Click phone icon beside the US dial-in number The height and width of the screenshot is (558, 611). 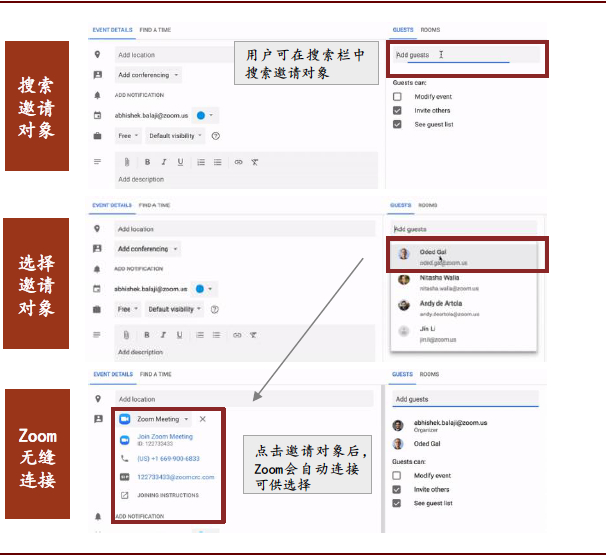click(x=125, y=459)
